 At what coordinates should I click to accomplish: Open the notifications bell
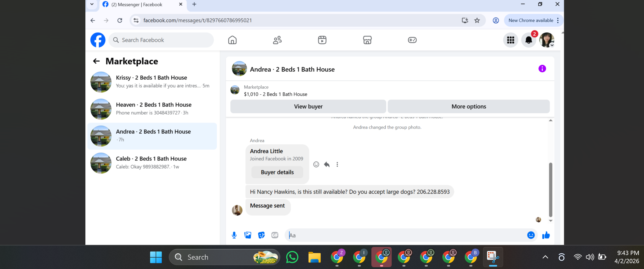click(529, 40)
